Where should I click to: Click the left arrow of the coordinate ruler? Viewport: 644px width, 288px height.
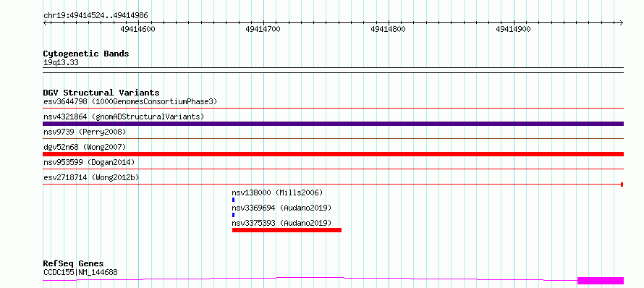point(46,22)
